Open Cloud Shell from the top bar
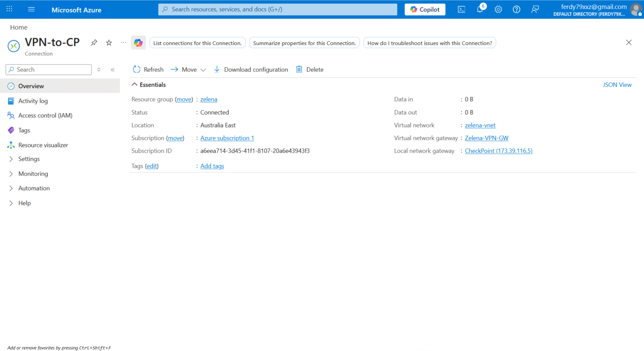The image size is (644, 351). (x=461, y=9)
